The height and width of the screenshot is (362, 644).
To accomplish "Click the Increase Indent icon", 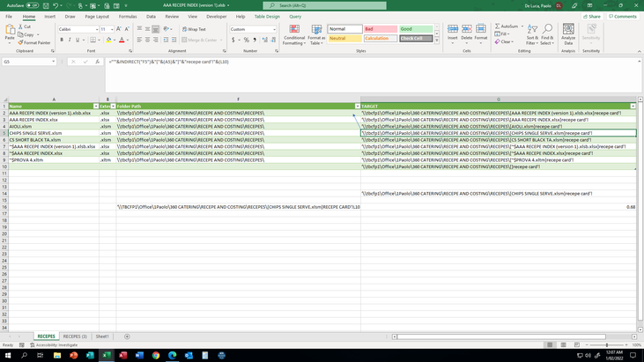I will pyautogui.click(x=174, y=40).
